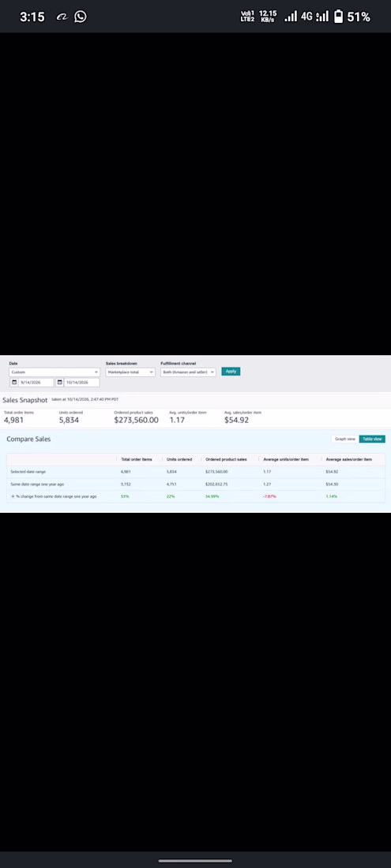Click the Units ordered column header
Image resolution: width=391 pixels, height=868 pixels.
click(x=179, y=459)
